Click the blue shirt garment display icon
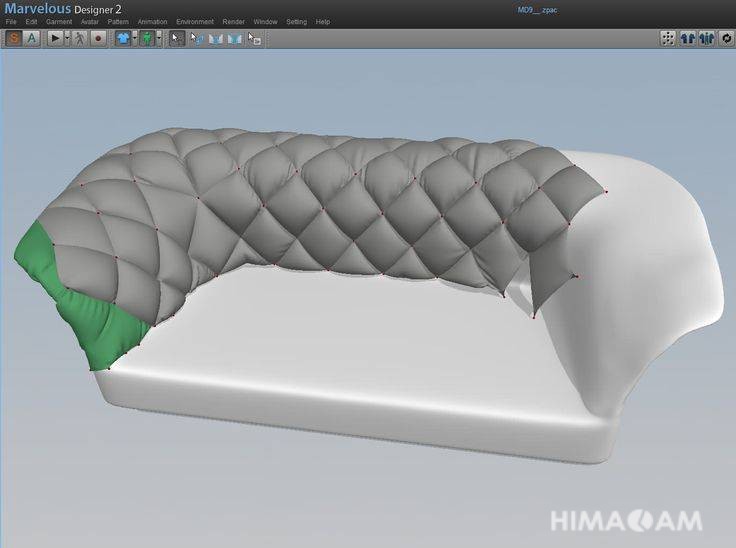The image size is (736, 548). click(x=123, y=38)
